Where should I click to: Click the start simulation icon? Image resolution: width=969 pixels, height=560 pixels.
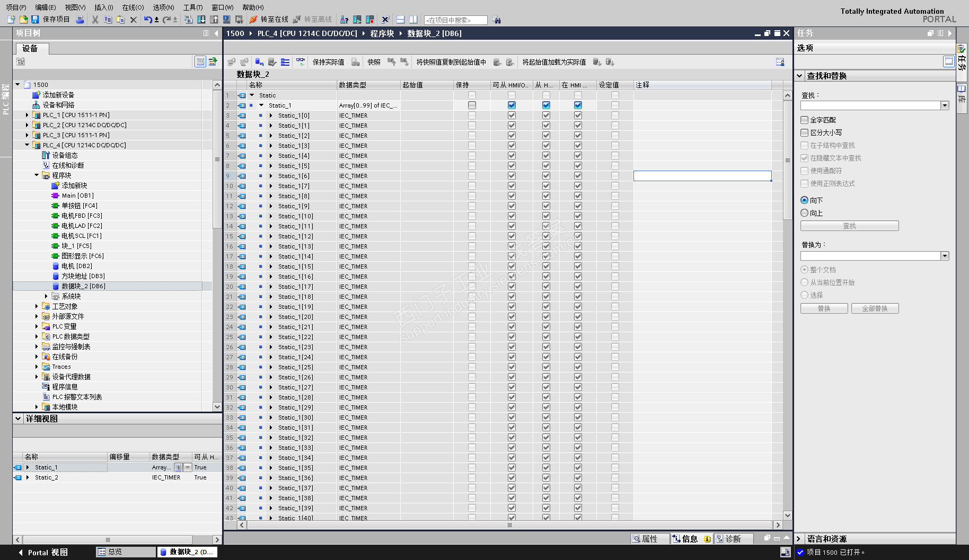click(x=227, y=20)
